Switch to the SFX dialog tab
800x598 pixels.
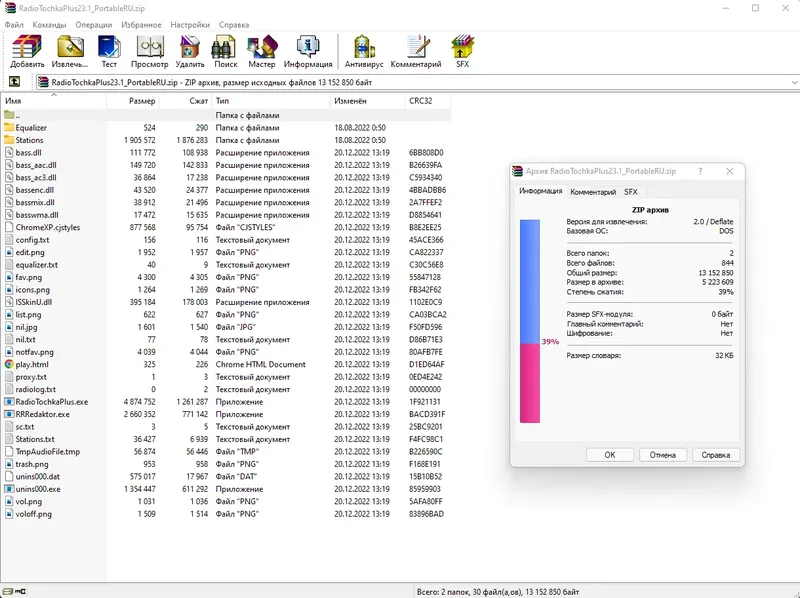click(x=631, y=192)
